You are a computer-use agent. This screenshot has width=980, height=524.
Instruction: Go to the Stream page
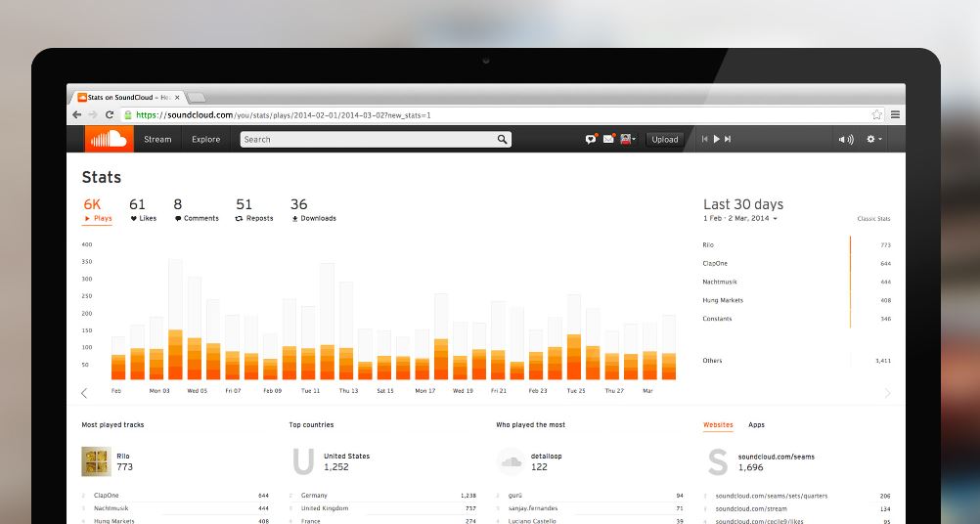coord(157,139)
